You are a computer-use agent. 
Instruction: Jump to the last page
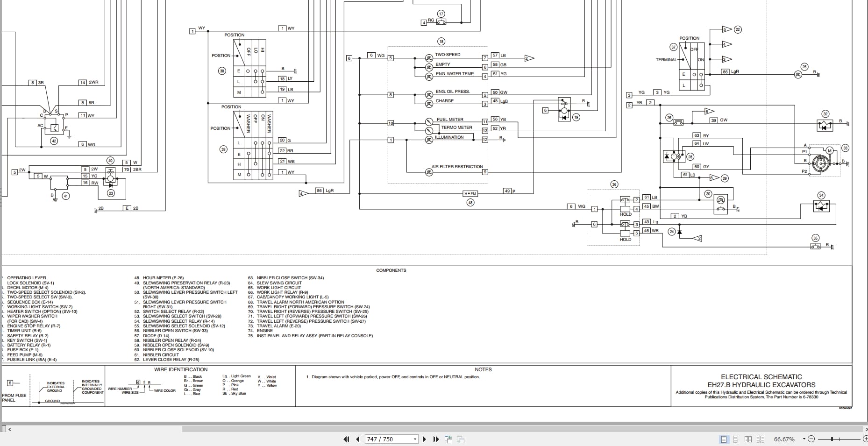click(436, 439)
